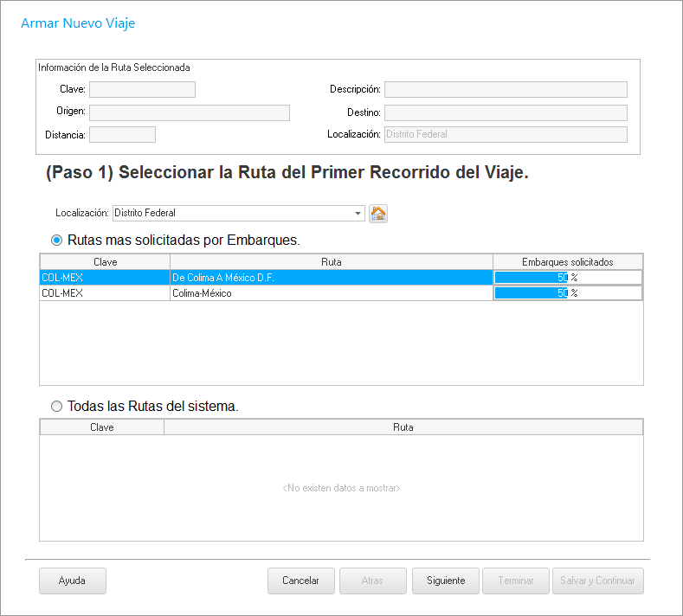Click the Origen text field
Image resolution: width=683 pixels, height=616 pixels.
pos(189,112)
